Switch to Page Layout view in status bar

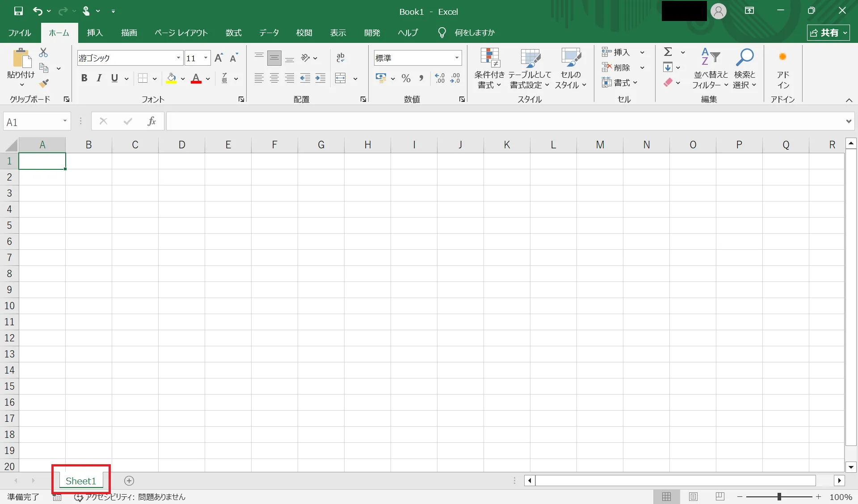point(693,497)
